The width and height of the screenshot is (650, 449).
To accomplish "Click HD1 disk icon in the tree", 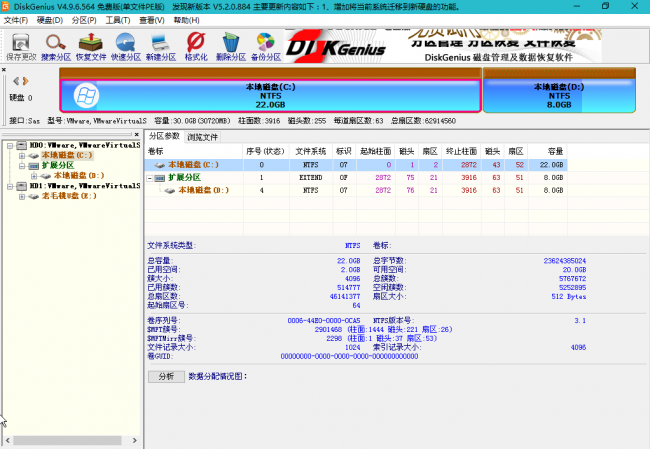I will click(x=22, y=186).
